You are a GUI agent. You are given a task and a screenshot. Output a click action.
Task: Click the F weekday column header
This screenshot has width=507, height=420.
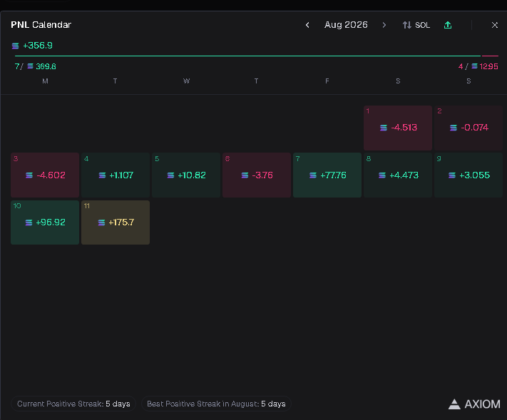[327, 81]
